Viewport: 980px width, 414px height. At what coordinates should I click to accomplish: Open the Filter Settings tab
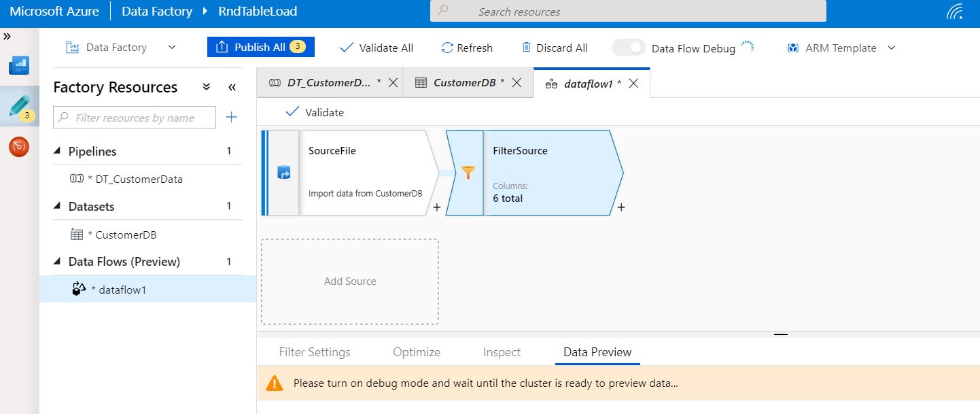tap(315, 352)
